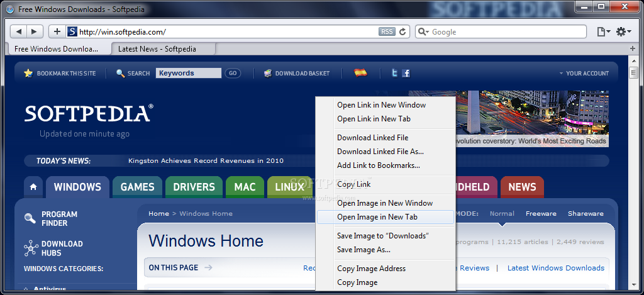644x295 pixels.
Task: Click Windows Home breadcrumb link
Action: [x=206, y=213]
